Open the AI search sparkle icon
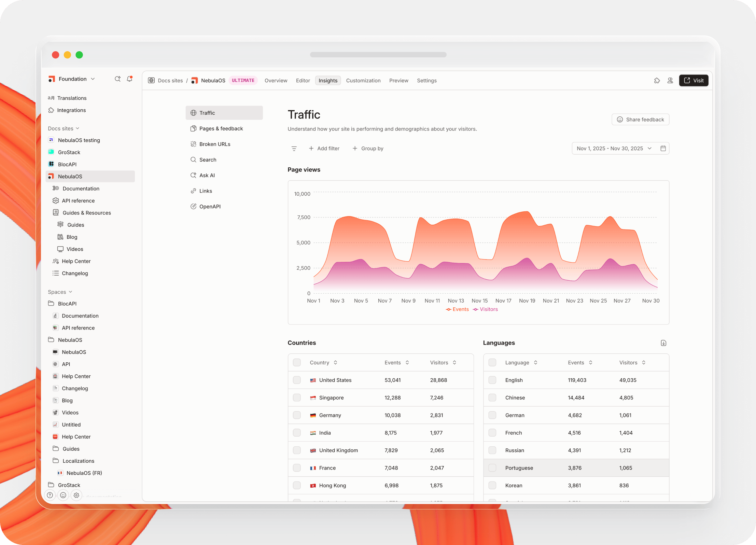 (x=117, y=79)
